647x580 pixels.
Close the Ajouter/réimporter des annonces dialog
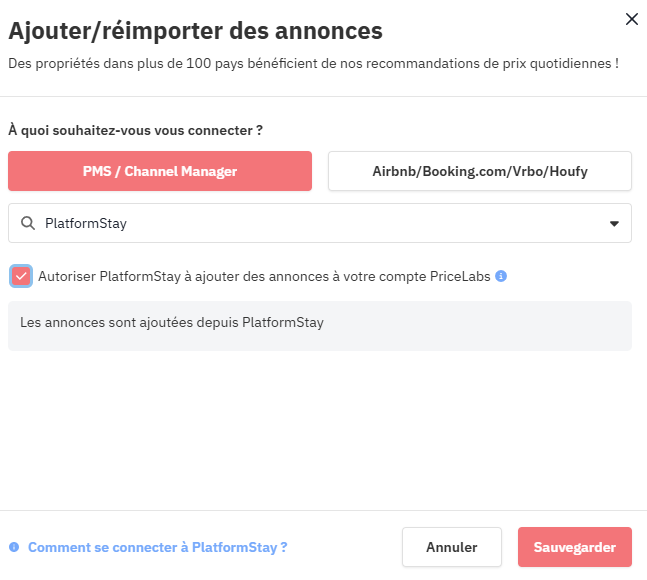(631, 19)
